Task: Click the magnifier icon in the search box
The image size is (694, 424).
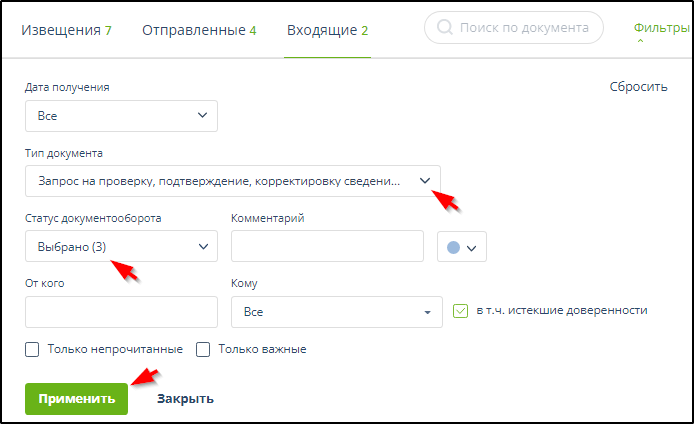Action: 444,28
